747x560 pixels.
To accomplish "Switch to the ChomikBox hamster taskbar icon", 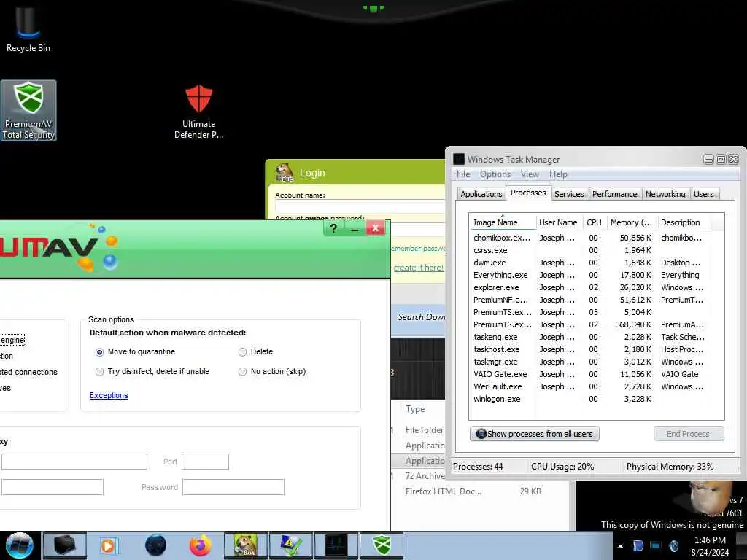I will 246,545.
